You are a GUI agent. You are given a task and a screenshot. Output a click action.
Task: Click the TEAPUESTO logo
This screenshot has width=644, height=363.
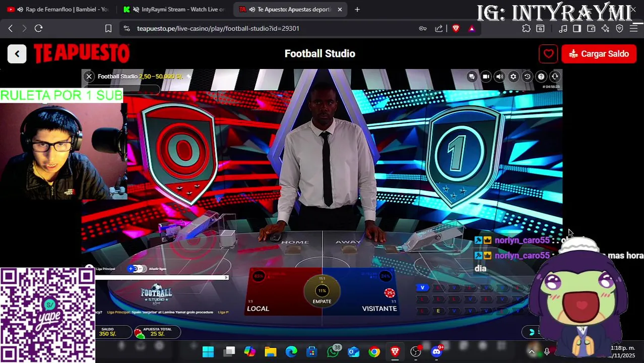click(x=82, y=53)
